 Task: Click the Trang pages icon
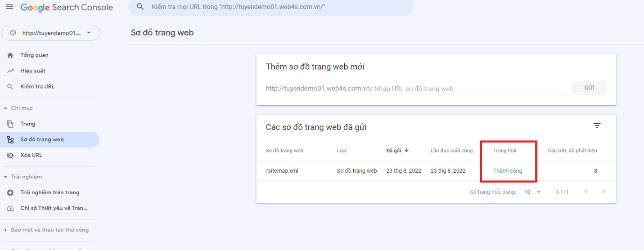[x=10, y=124]
